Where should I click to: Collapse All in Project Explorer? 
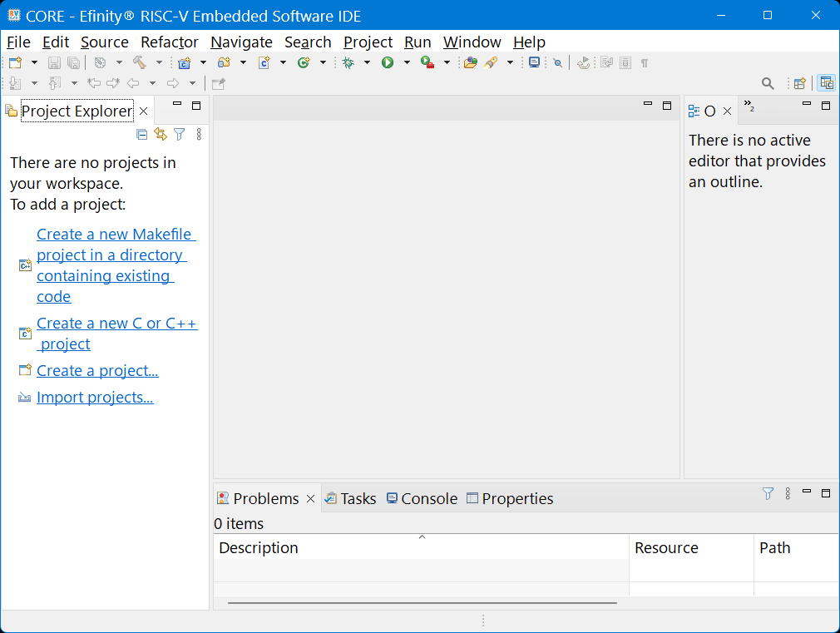tap(142, 134)
